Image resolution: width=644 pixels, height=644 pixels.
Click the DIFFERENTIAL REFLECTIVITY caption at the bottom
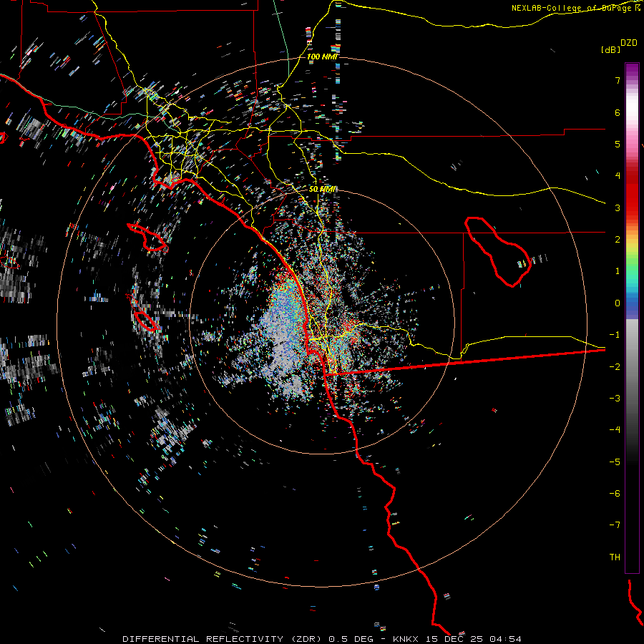(x=322, y=639)
